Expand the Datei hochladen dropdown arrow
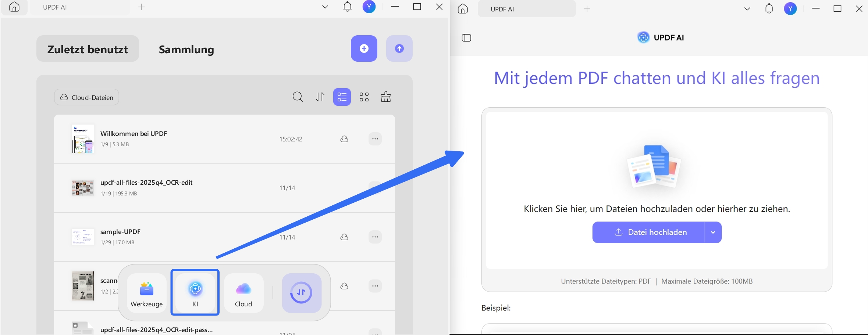The image size is (868, 335). tap(713, 232)
